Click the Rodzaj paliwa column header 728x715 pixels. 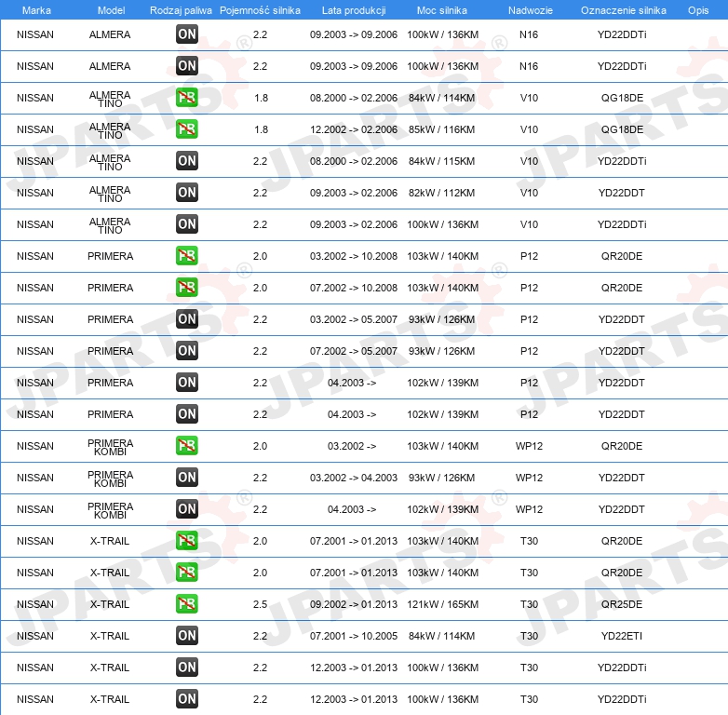pos(181,10)
